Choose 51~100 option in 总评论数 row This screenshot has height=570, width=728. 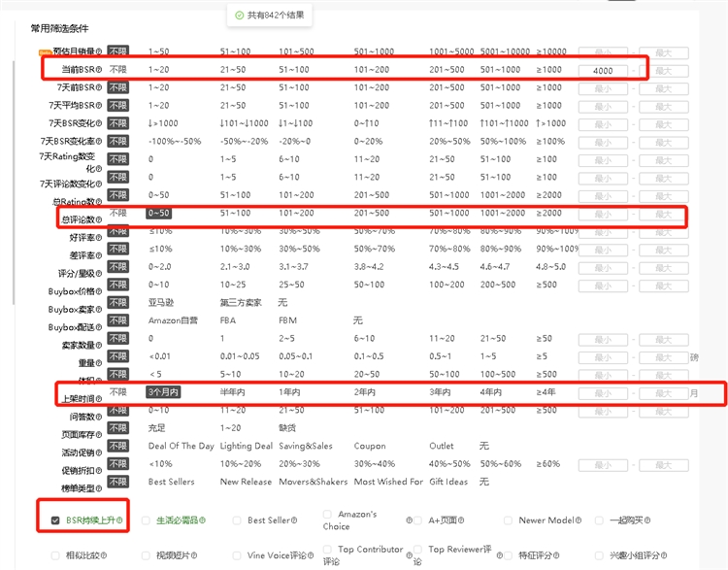(x=235, y=213)
